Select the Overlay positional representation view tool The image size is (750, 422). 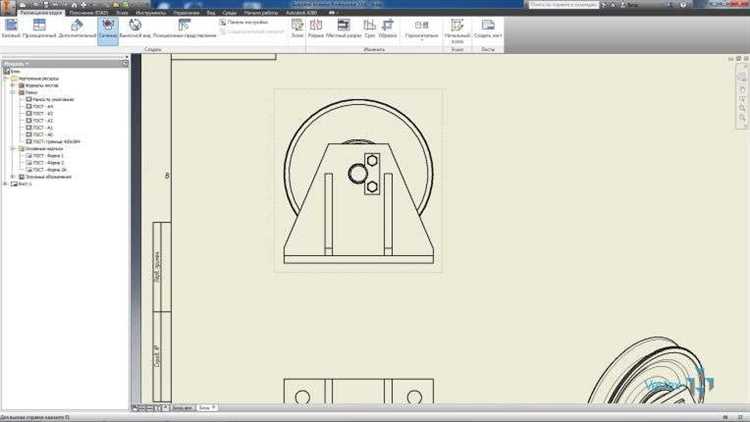click(x=184, y=29)
